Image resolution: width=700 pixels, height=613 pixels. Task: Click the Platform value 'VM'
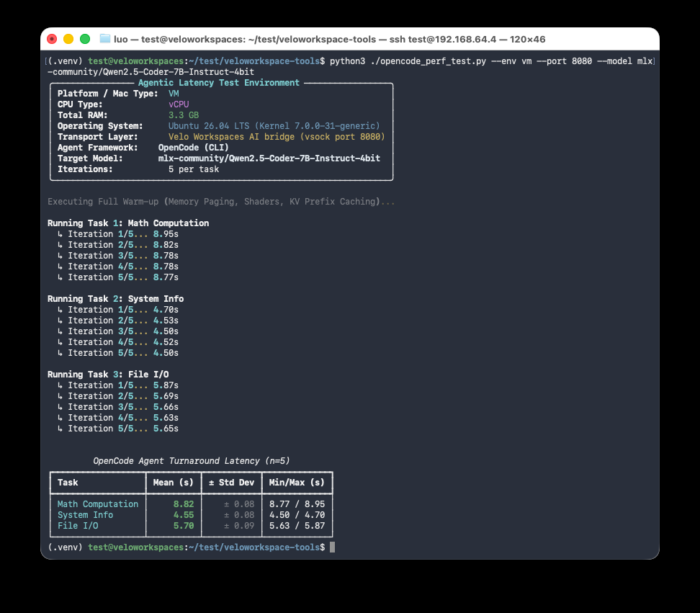(174, 94)
